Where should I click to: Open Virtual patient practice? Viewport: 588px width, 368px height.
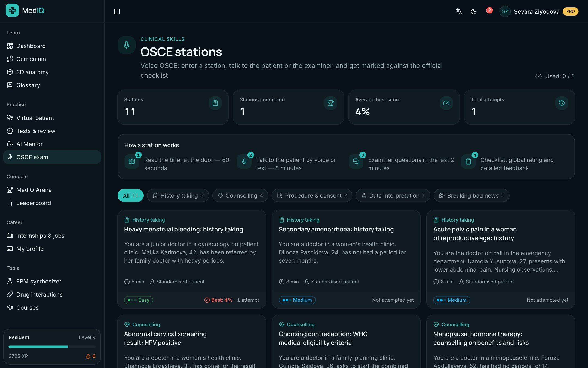[x=52, y=118]
